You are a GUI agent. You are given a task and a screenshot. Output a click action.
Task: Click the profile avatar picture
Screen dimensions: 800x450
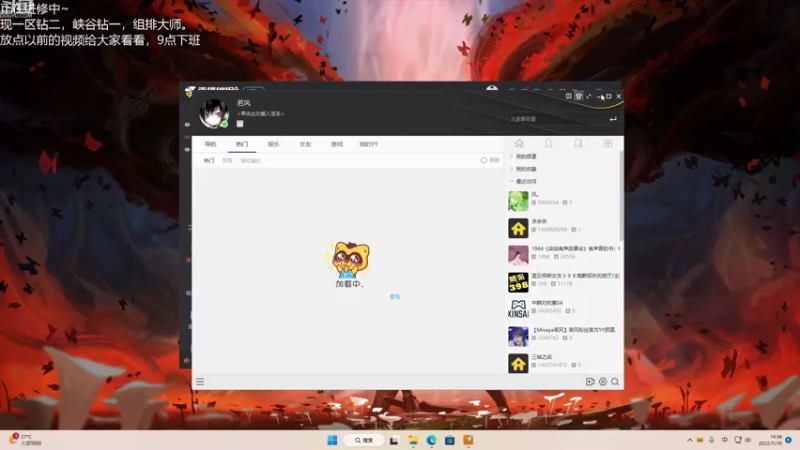pyautogui.click(x=214, y=113)
